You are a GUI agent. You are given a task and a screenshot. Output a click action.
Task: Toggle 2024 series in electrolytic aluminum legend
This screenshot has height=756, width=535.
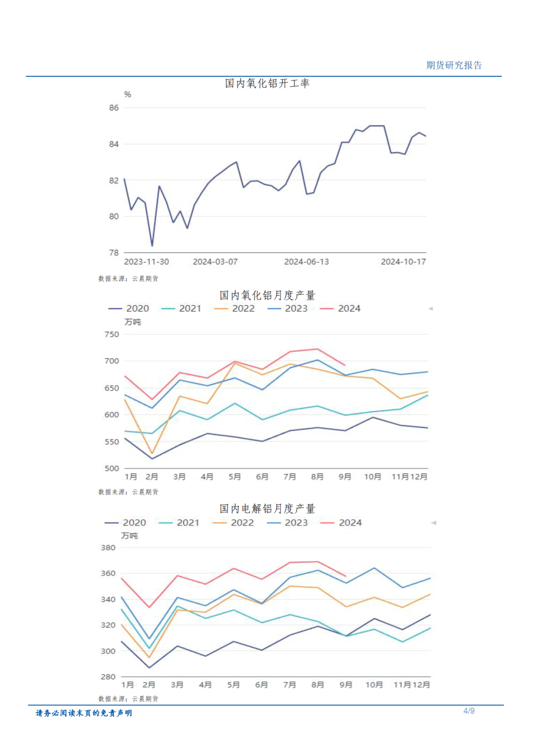pos(341,523)
